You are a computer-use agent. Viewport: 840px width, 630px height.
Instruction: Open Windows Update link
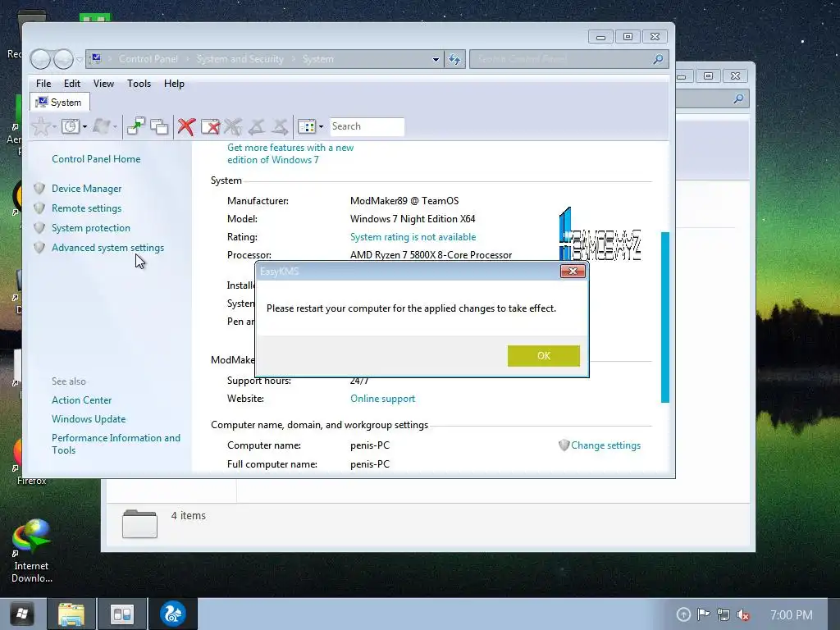click(x=89, y=419)
